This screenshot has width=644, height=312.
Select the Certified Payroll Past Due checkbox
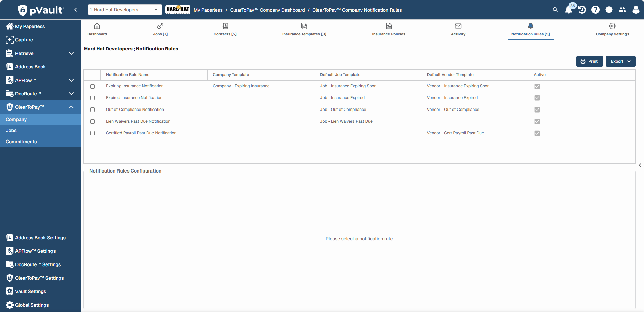pyautogui.click(x=92, y=133)
